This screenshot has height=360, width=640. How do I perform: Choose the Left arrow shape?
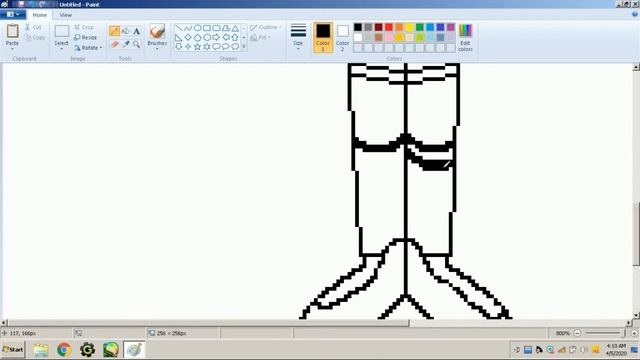(226, 38)
